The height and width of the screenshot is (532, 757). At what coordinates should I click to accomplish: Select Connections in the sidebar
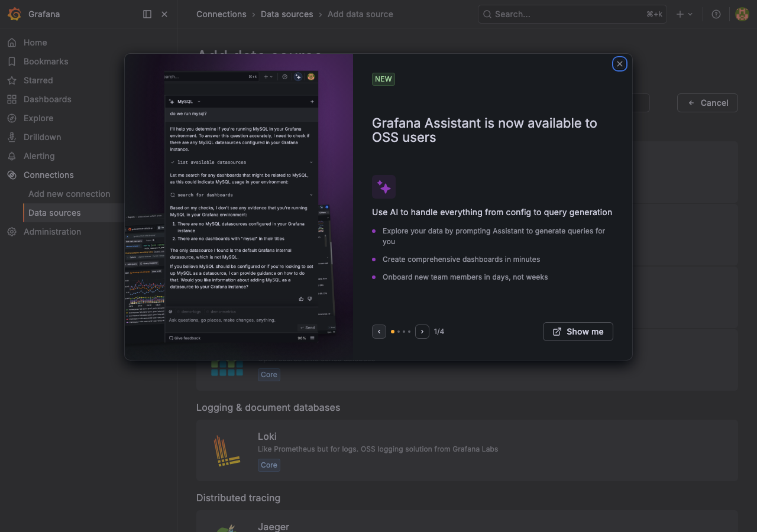tap(48, 175)
